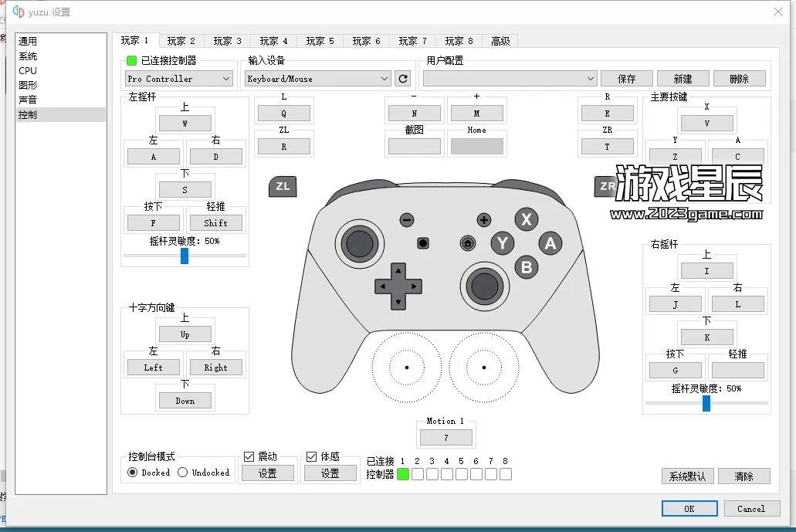Image resolution: width=796 pixels, height=532 pixels.
Task: Click the Home button on controller image
Action: pyautogui.click(x=467, y=243)
